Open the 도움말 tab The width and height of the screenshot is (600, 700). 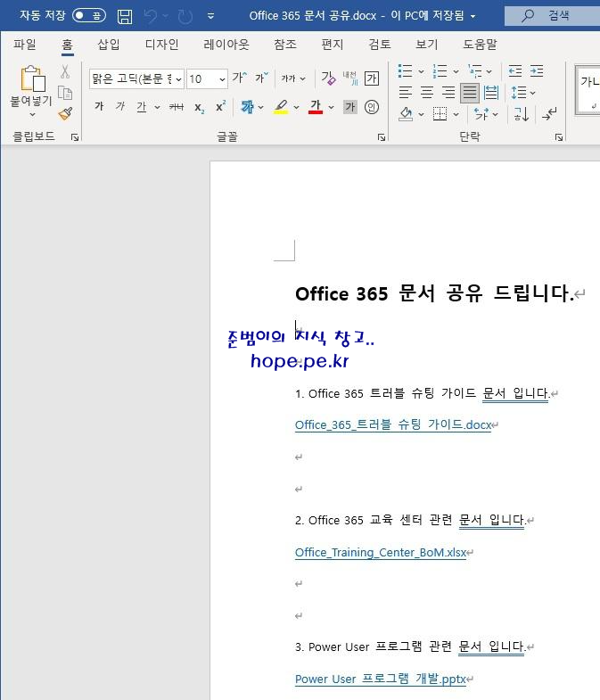(480, 45)
